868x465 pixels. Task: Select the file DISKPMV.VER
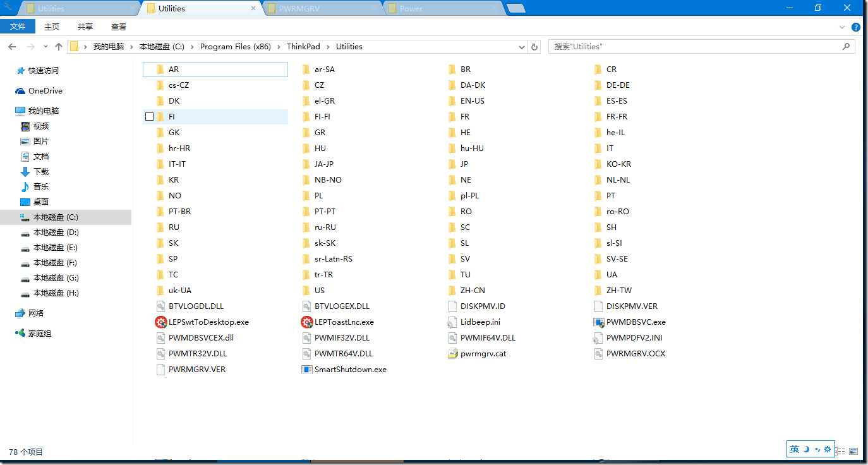(632, 306)
